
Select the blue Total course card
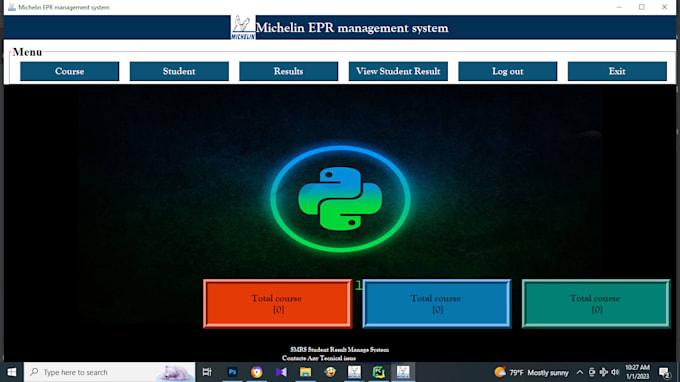(437, 304)
